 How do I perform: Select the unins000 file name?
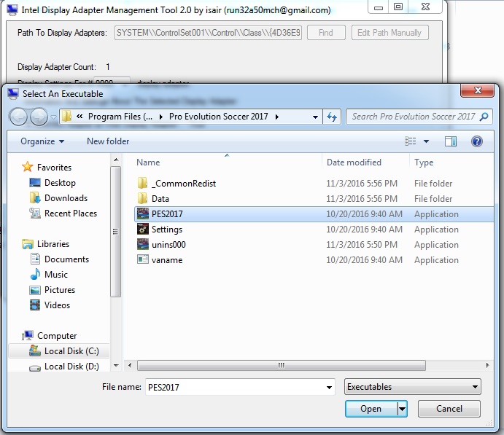tap(168, 245)
